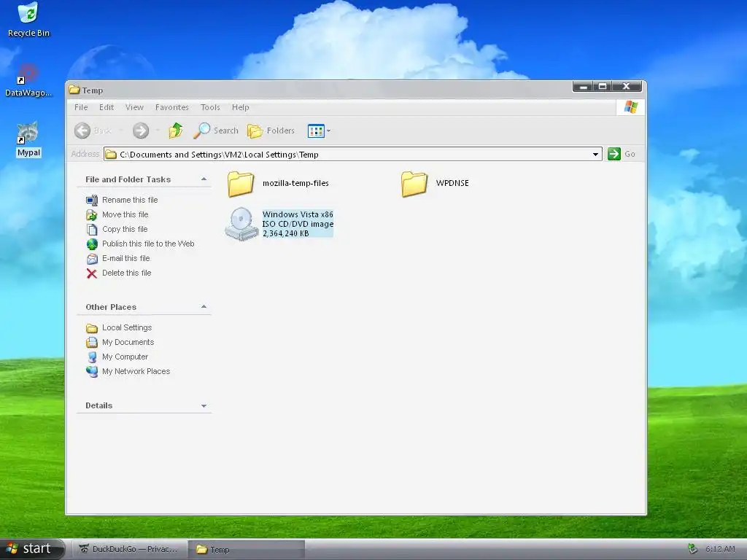
Task: Click the Windows Vista x86 file name
Action: click(x=298, y=214)
